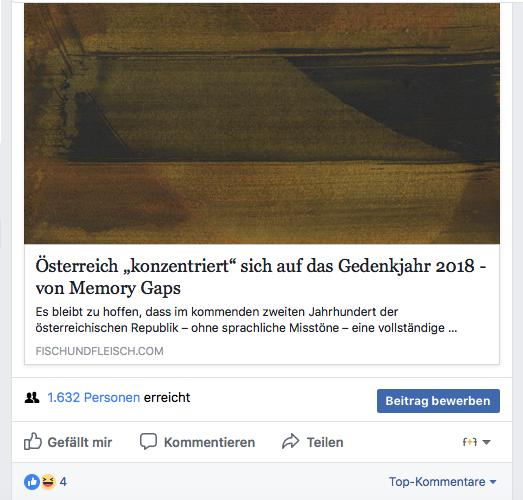Click the two-person reach icon
Screen dimensions: 523x500
coord(32,398)
